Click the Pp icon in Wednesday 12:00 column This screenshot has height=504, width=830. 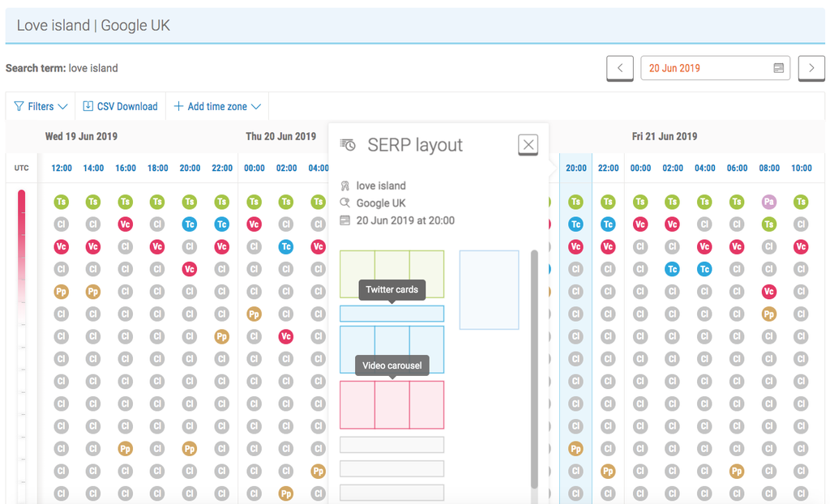pos(61,292)
